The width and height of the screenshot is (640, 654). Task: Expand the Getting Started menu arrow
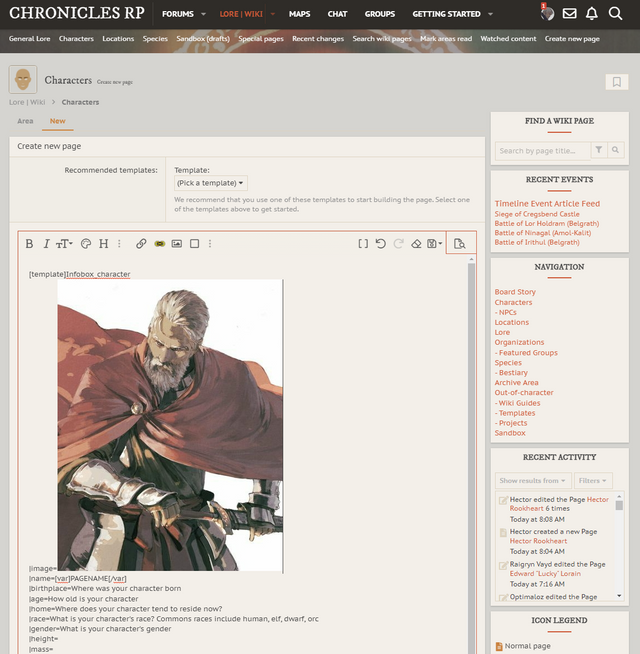tap(491, 14)
